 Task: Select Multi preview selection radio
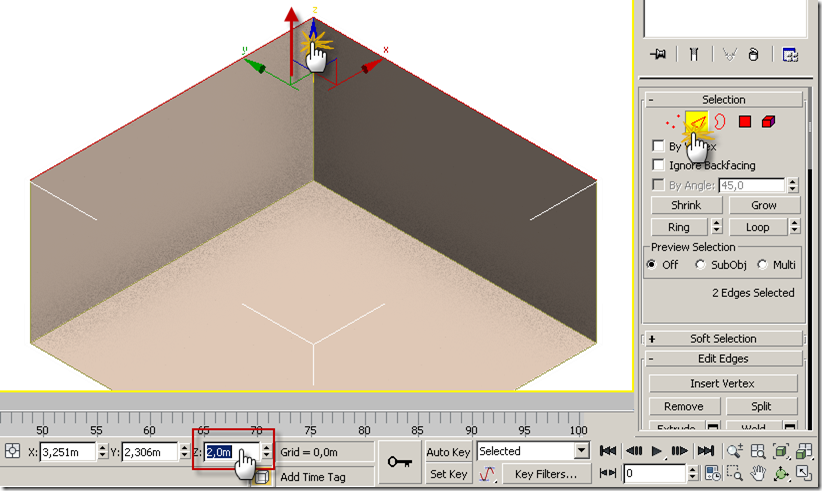[x=762, y=265]
